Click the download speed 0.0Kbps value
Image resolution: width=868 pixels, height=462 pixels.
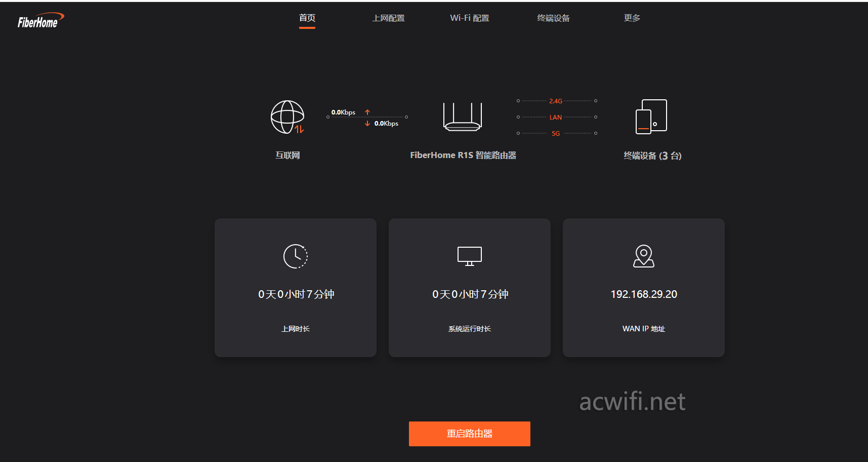tap(386, 124)
